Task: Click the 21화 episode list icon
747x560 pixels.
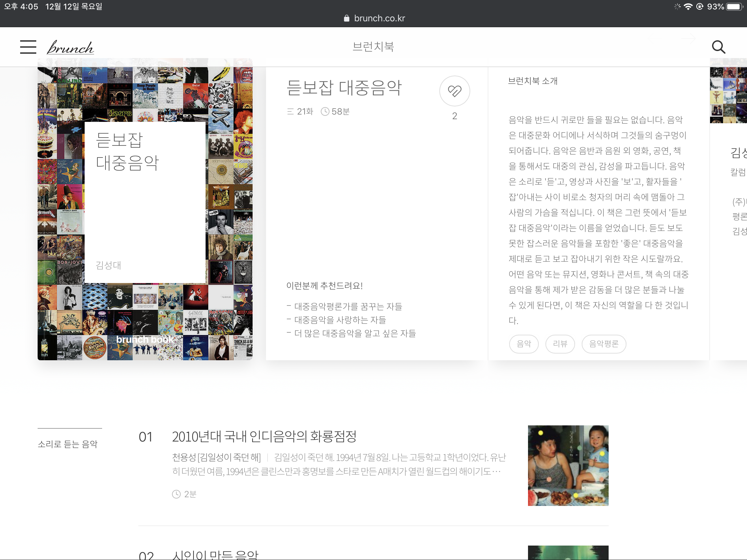Action: [x=290, y=111]
